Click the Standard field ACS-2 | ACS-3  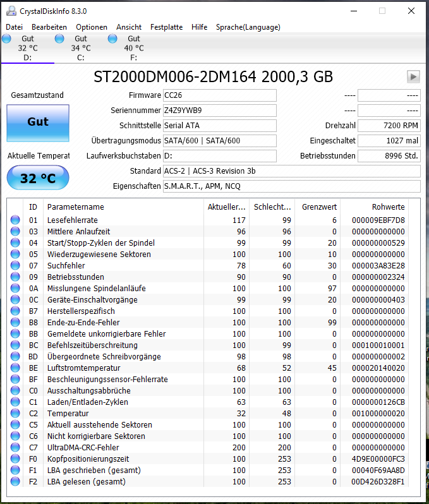[292, 171]
